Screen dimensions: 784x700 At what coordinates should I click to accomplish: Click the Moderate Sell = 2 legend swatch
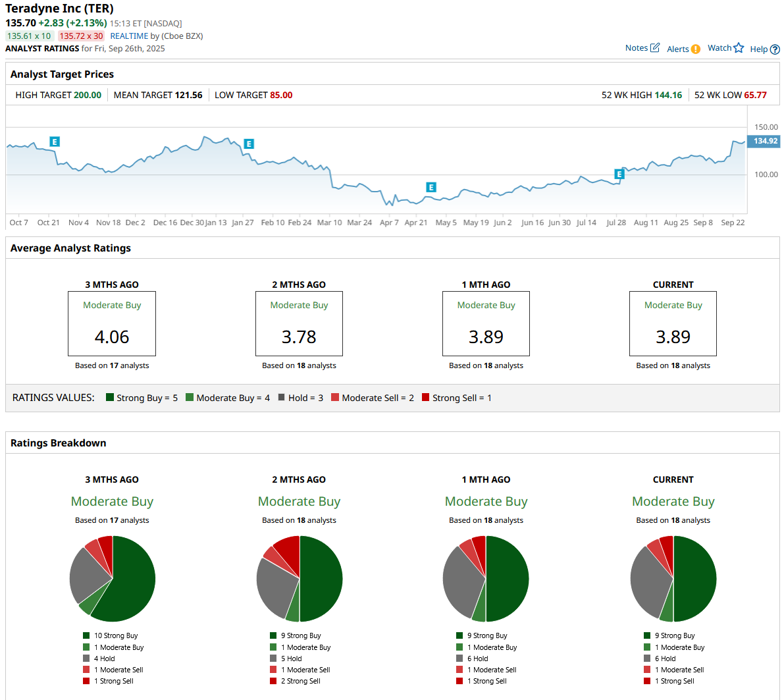pyautogui.click(x=335, y=397)
